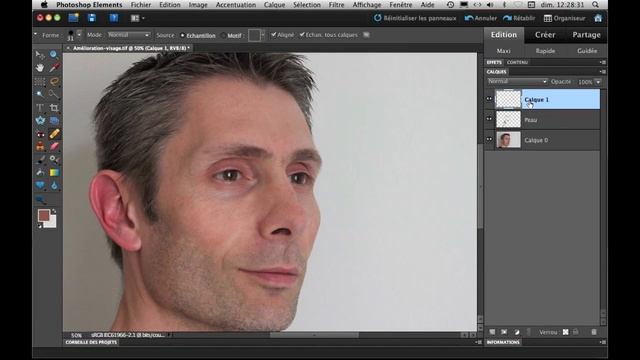Toggle lock all padlock icon
This screenshot has width=640, height=360.
pos(576,332)
